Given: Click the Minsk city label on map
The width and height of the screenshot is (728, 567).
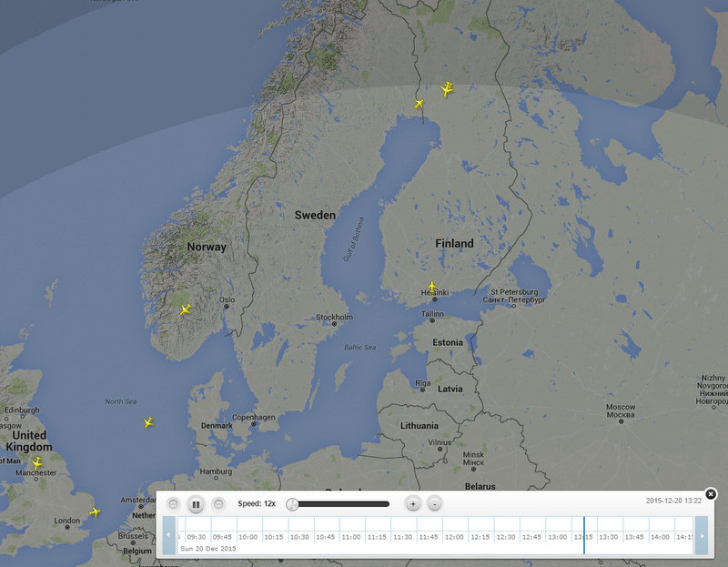Looking at the screenshot, I should (473, 459).
